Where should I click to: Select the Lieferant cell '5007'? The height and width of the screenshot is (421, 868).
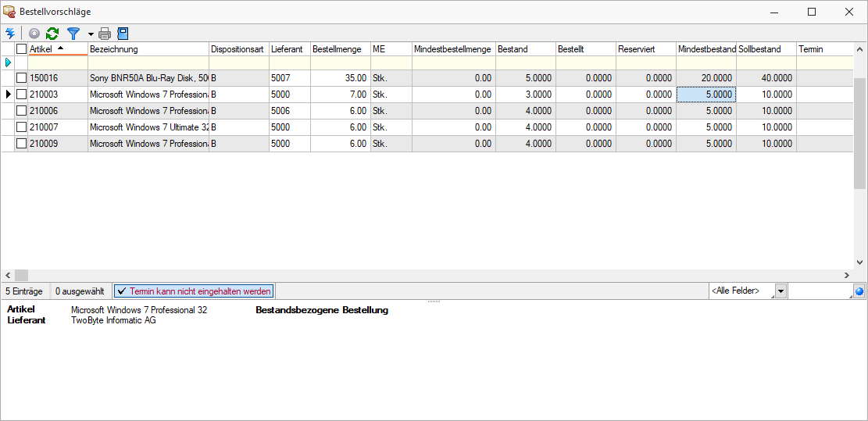pos(290,78)
